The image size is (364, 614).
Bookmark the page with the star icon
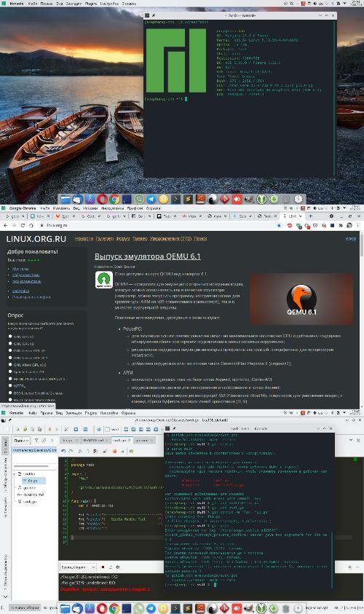point(279,226)
